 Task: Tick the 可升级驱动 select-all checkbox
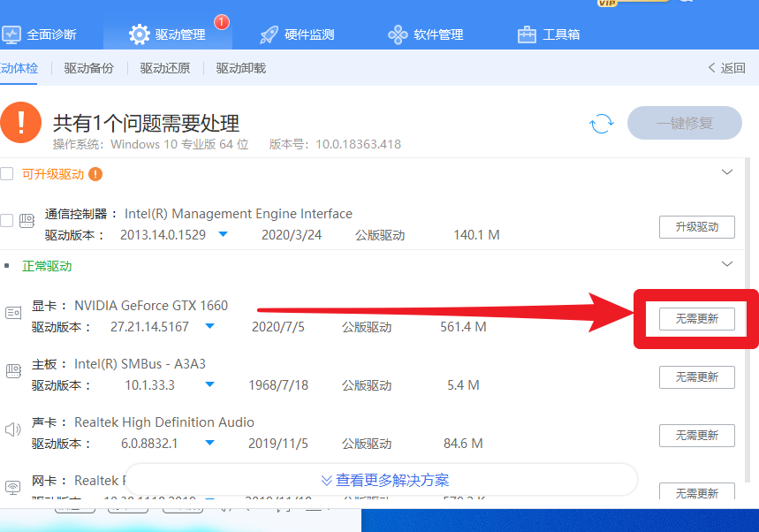click(7, 174)
